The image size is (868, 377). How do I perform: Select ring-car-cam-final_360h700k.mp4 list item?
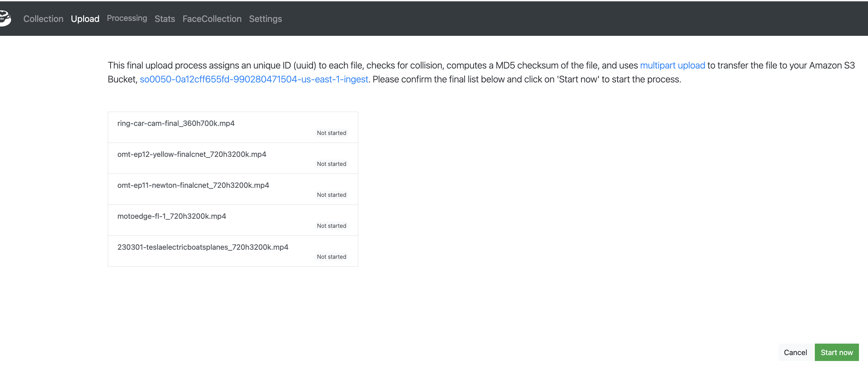point(176,123)
